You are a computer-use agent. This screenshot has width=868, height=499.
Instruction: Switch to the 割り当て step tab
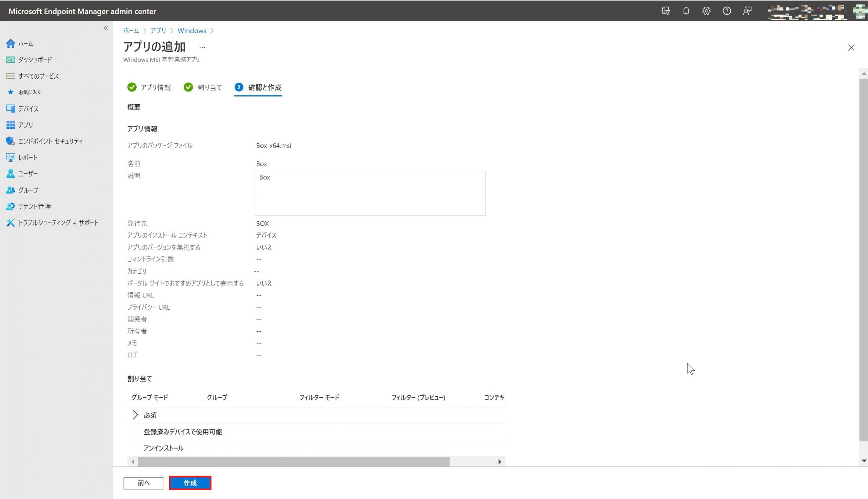[209, 87]
